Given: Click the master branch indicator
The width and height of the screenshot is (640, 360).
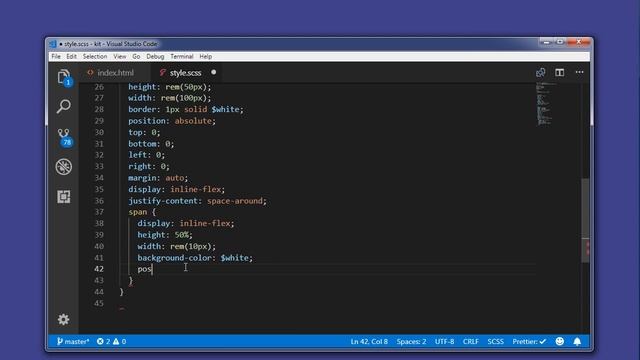Looking at the screenshot, I should [x=73, y=341].
